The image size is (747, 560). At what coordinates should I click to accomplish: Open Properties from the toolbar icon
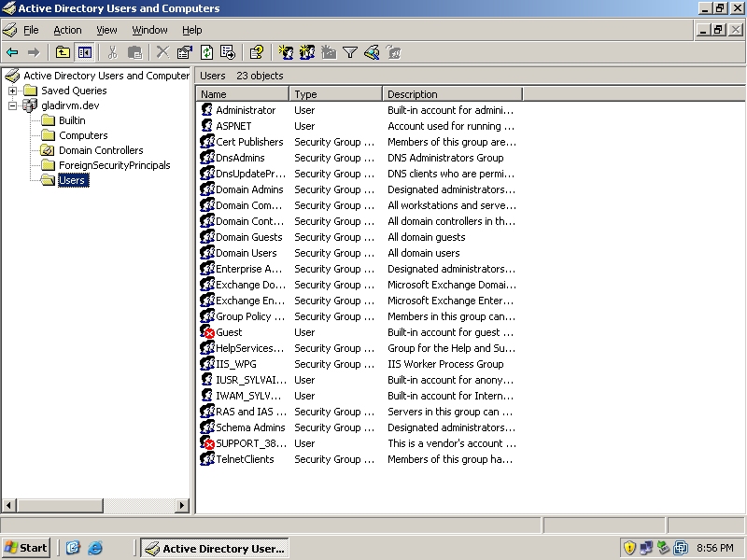[x=184, y=52]
